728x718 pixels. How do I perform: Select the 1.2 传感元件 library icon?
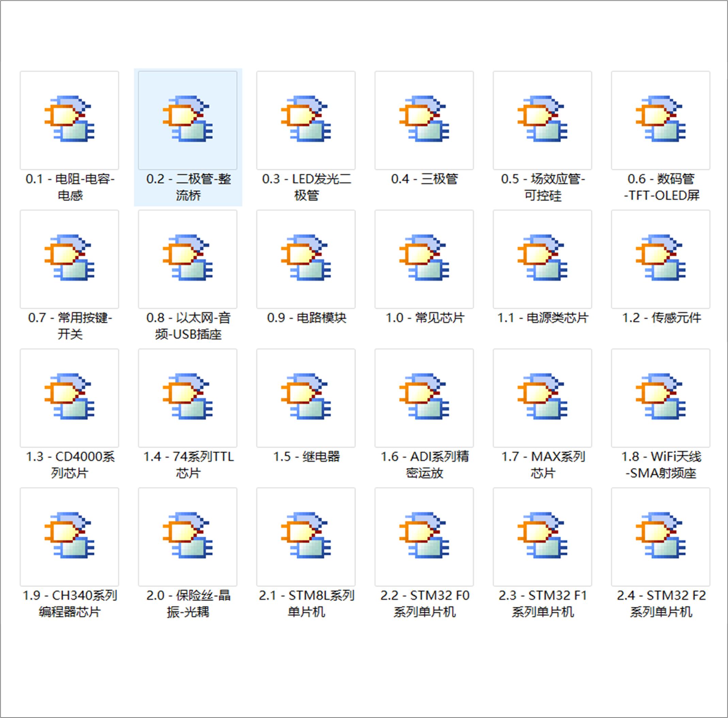(x=661, y=259)
